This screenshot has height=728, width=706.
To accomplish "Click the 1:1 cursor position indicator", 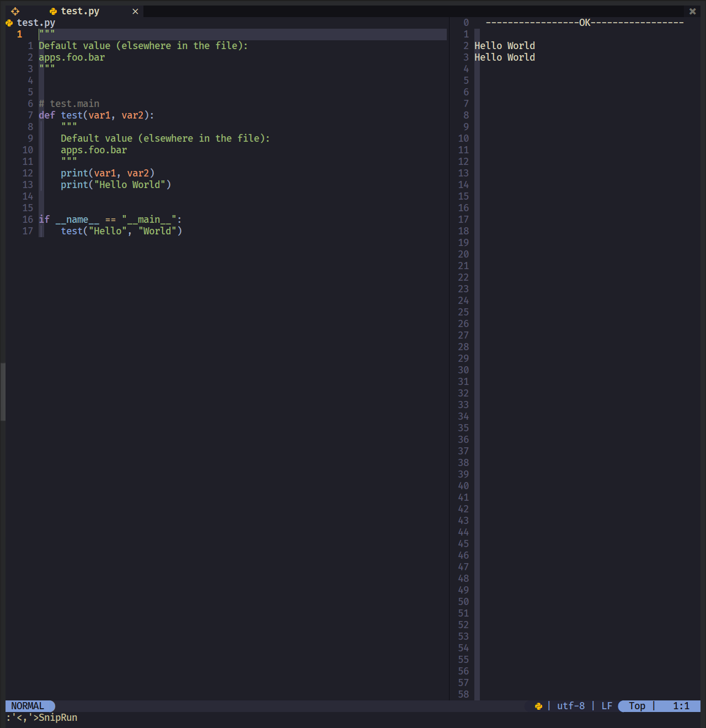I will (682, 706).
